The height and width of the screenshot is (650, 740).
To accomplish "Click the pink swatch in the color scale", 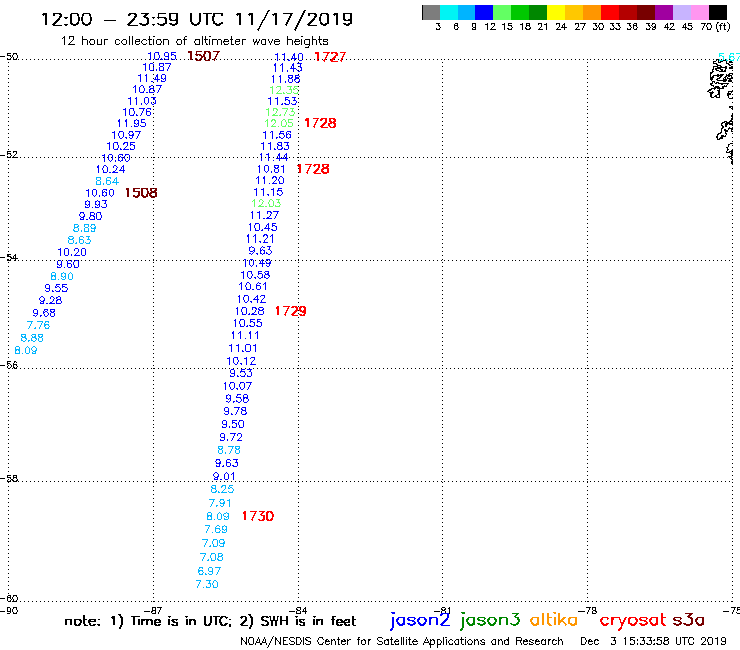I will (x=699, y=12).
